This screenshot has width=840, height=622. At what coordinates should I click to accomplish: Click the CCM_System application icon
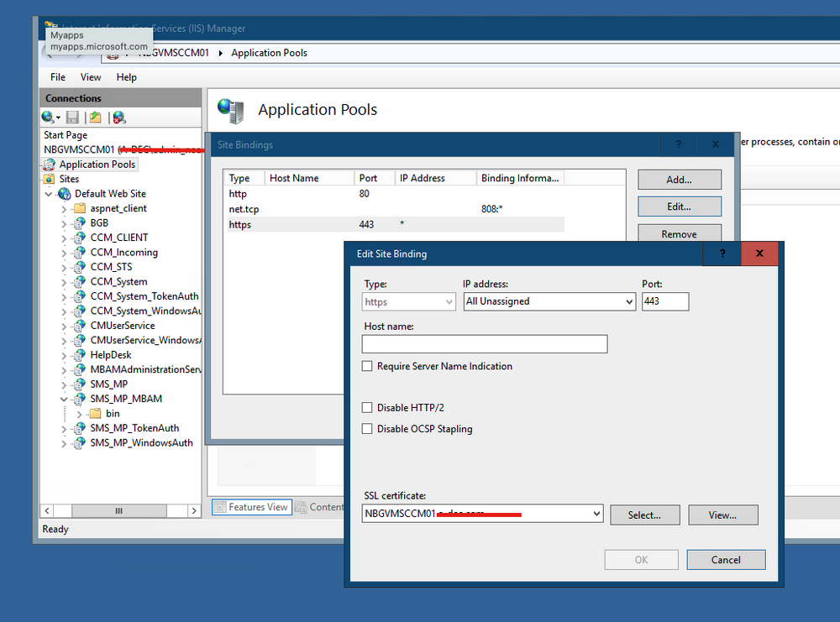[79, 281]
